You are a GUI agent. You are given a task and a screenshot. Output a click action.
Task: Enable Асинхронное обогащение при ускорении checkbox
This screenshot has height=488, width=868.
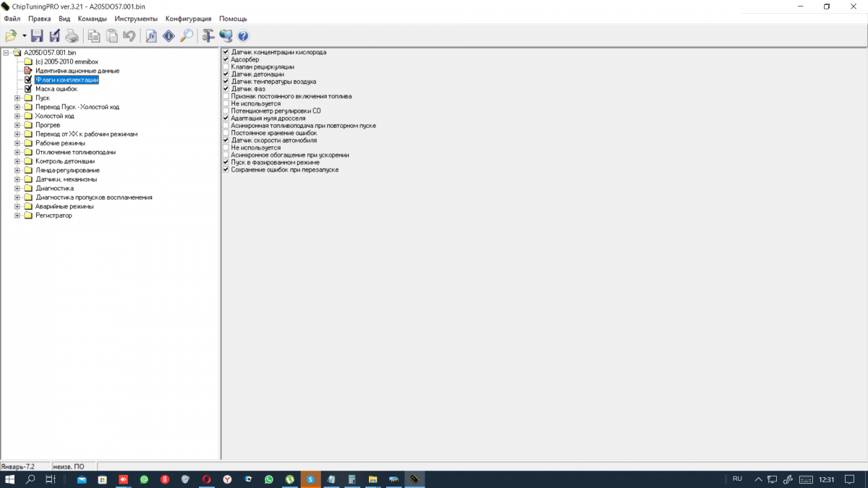click(x=226, y=155)
